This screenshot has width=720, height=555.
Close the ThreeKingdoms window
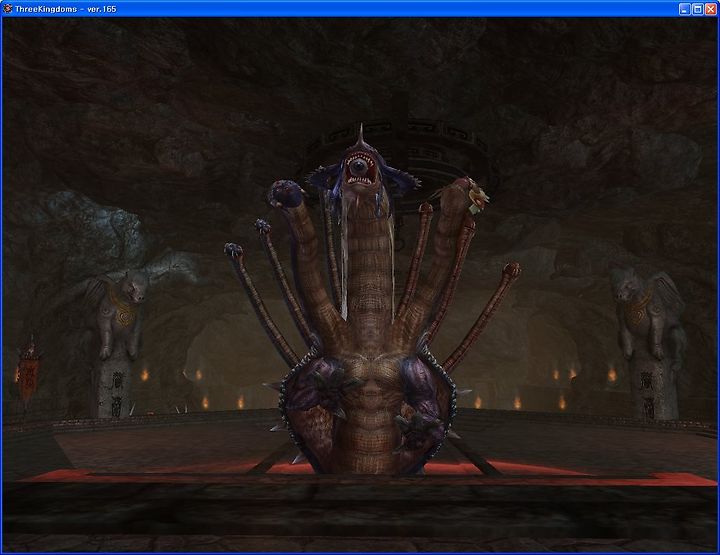(710, 9)
